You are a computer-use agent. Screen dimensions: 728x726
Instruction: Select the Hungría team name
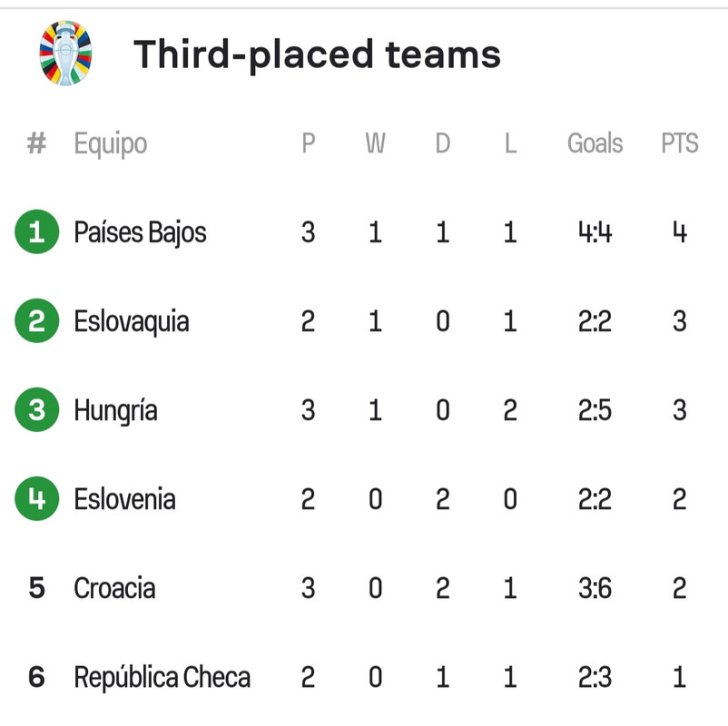coord(115,411)
